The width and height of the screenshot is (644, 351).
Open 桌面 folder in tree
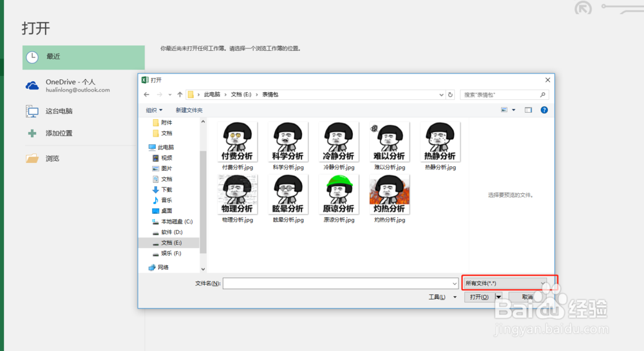[163, 211]
